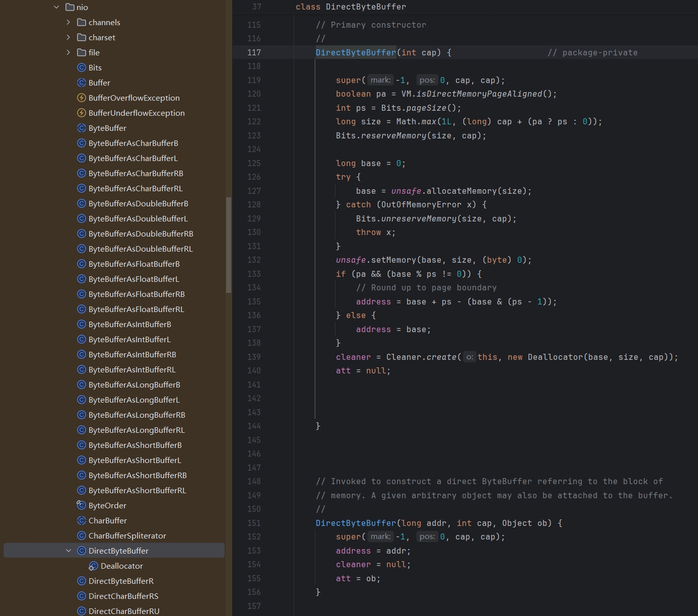
Task: Click the Cleaner.create call on line 139
Action: (421, 357)
